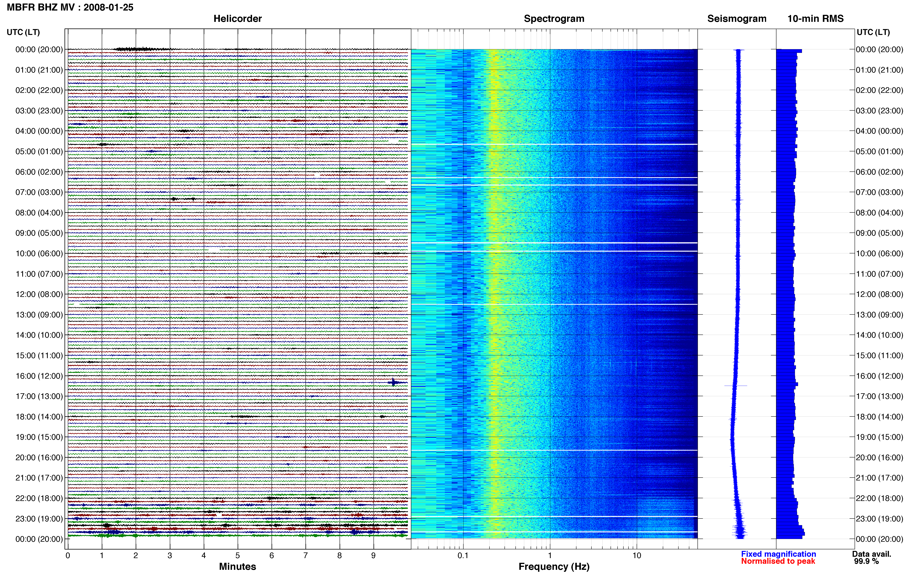This screenshot has width=924, height=578.
Task: Click the top RMS bar at 00:00
Action: pyautogui.click(x=789, y=51)
